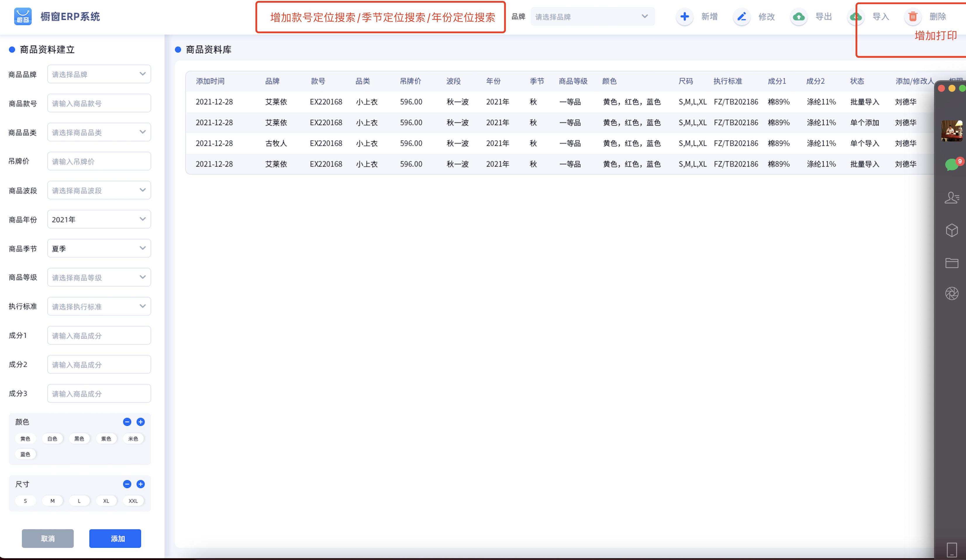Click the 商品款号 input field

[x=99, y=103]
